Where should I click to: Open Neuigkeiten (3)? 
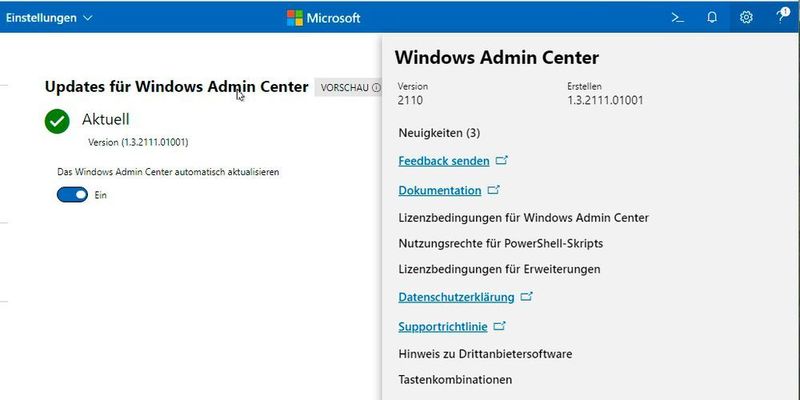click(x=439, y=133)
